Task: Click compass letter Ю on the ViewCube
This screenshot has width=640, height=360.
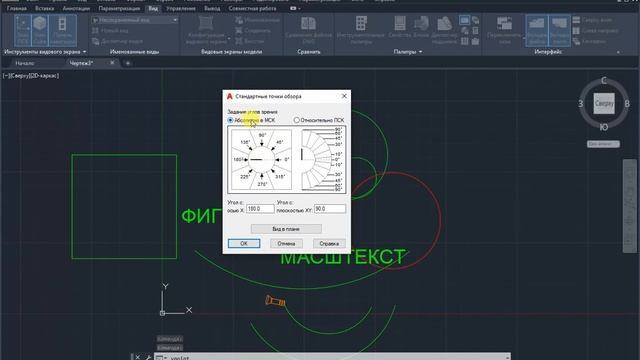Action: tap(604, 127)
